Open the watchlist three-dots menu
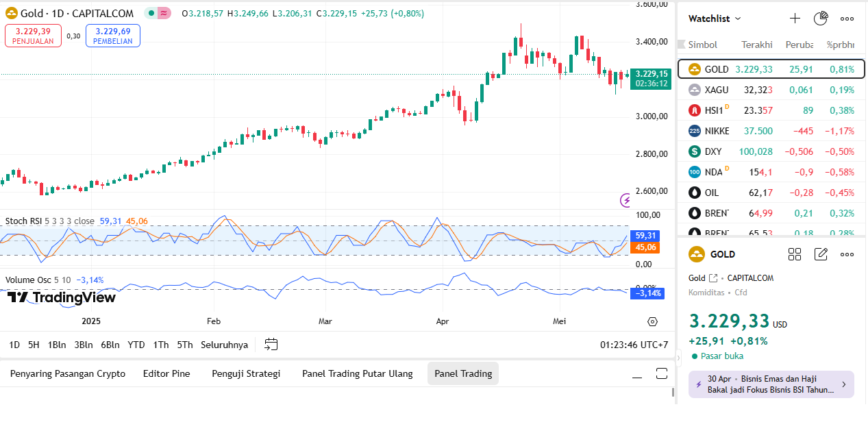 [847, 18]
